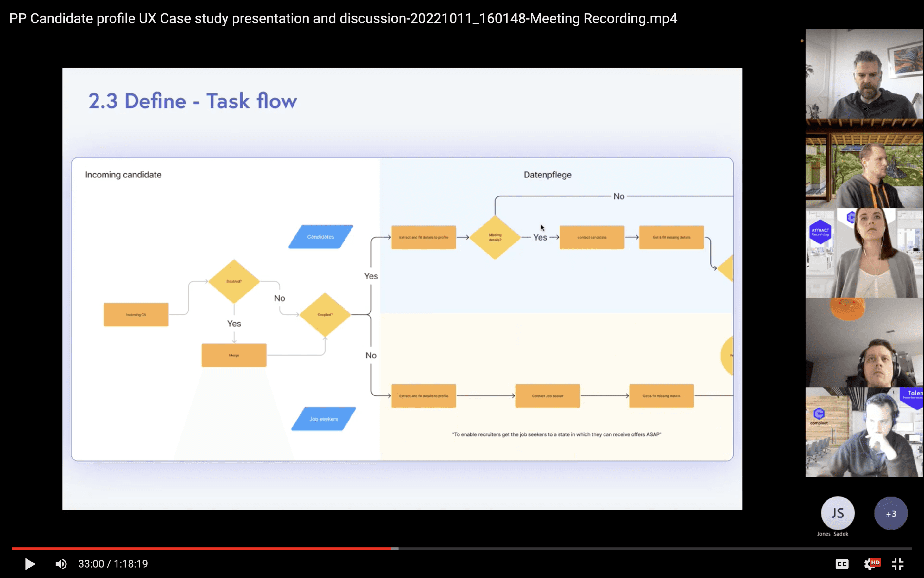Select the compleet background participant tile

864,432
